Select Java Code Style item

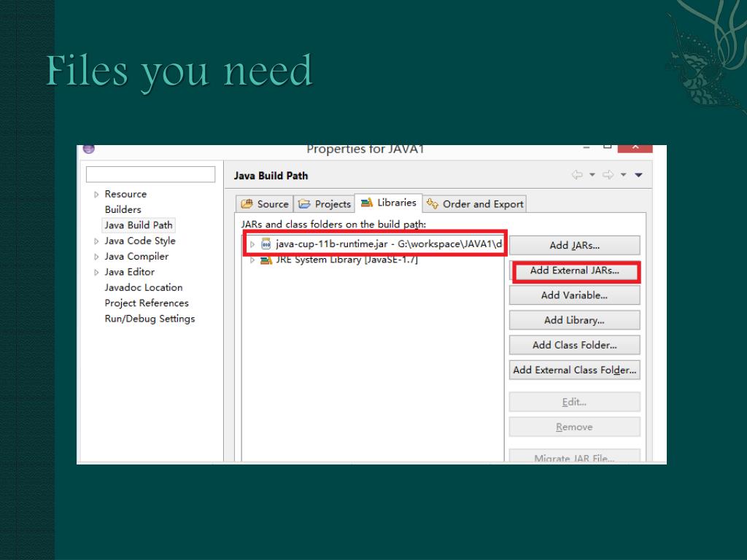(x=140, y=241)
